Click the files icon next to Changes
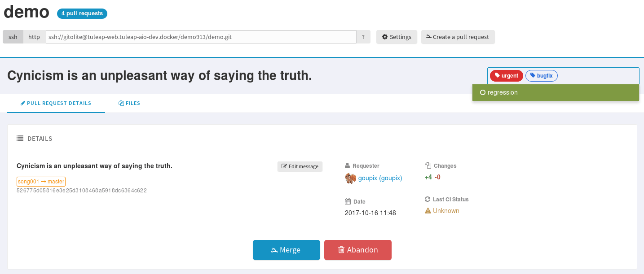This screenshot has height=274, width=644. pyautogui.click(x=427, y=165)
